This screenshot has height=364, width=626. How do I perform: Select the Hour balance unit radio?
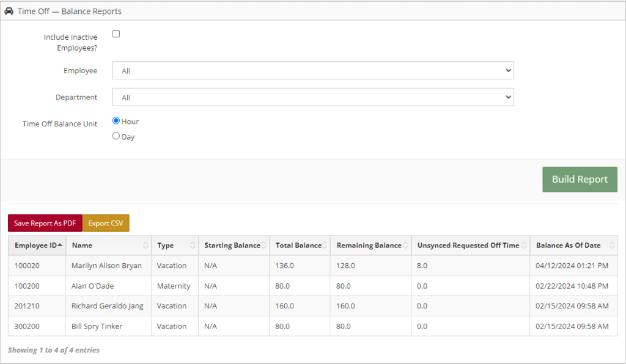click(116, 120)
